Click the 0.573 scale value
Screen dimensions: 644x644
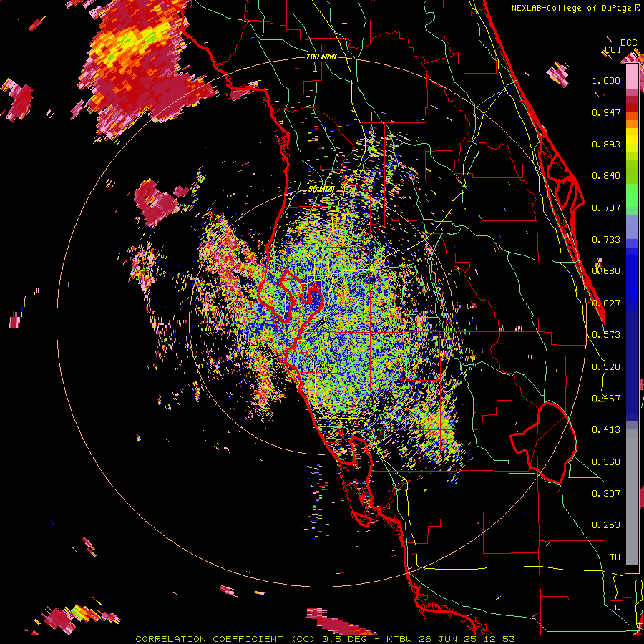(x=606, y=335)
